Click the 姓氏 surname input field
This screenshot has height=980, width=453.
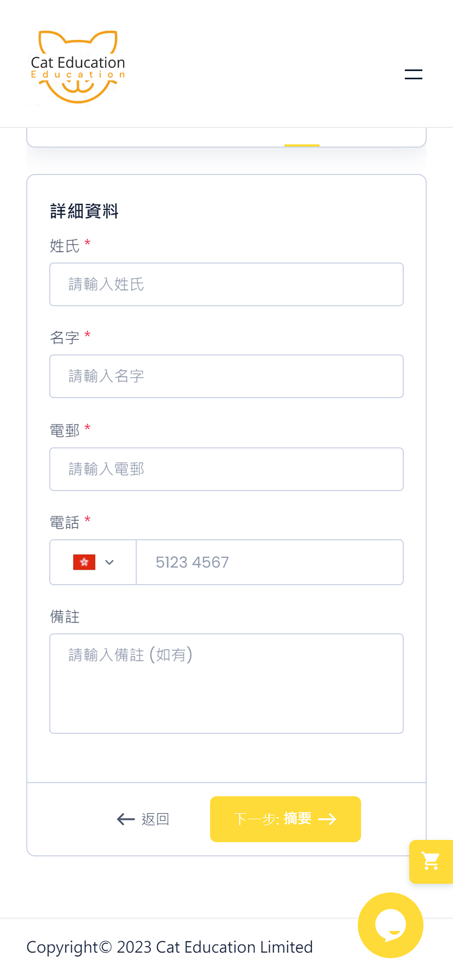click(226, 284)
